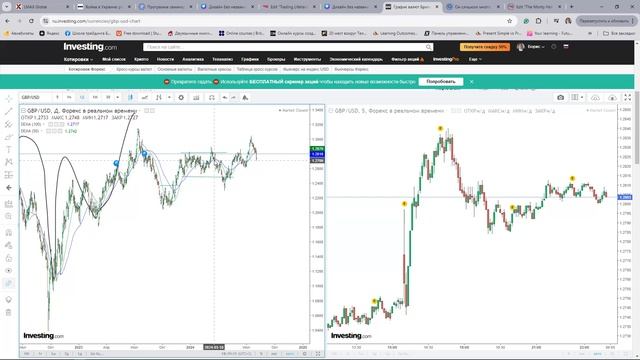The width and height of the screenshot is (640, 360).
Task: Open Валютные кроссы submenu link
Action: pos(214,69)
